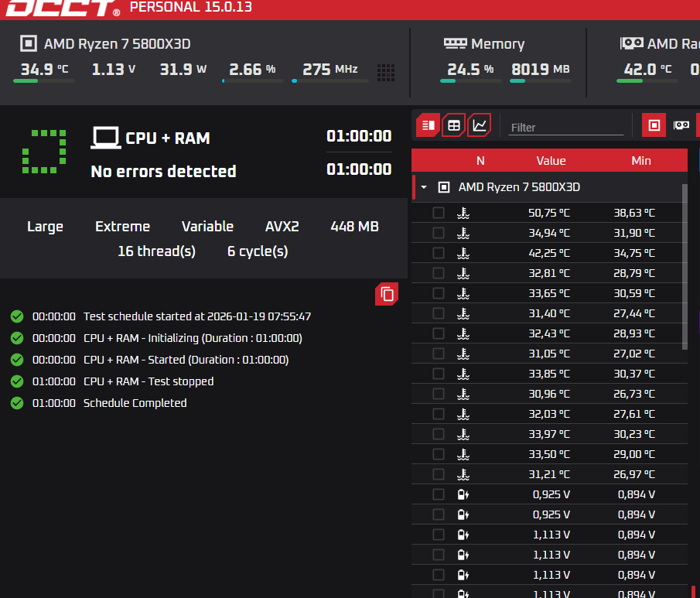Click the 16 thread(s) setting

coord(157,251)
